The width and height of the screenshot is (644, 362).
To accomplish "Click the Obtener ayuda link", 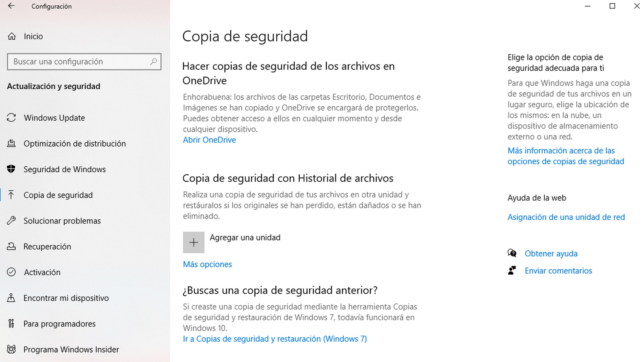I will tap(551, 253).
